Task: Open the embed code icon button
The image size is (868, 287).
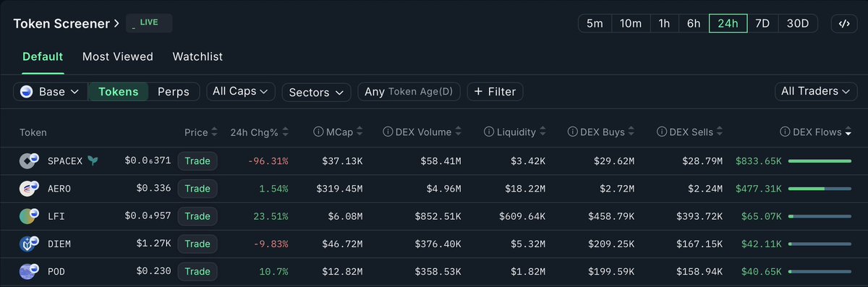Action: (843, 23)
